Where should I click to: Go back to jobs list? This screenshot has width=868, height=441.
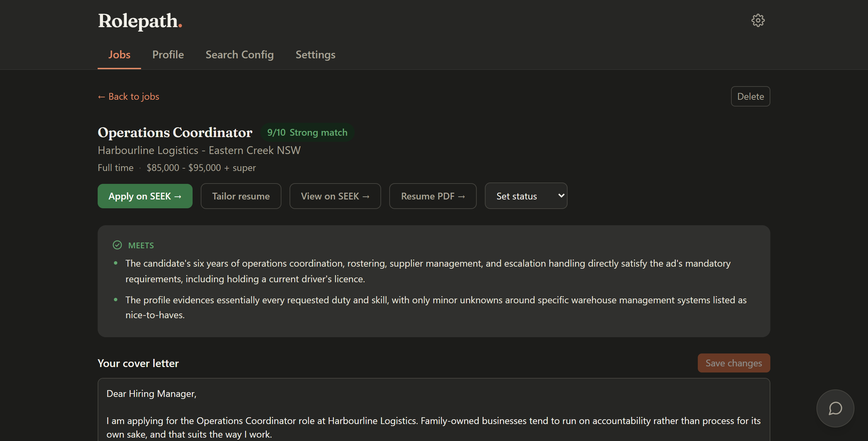[x=129, y=97]
